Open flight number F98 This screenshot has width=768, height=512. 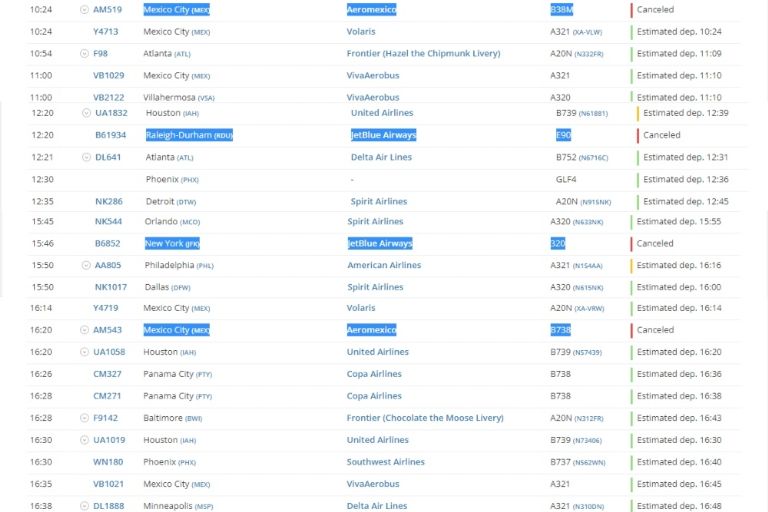100,53
